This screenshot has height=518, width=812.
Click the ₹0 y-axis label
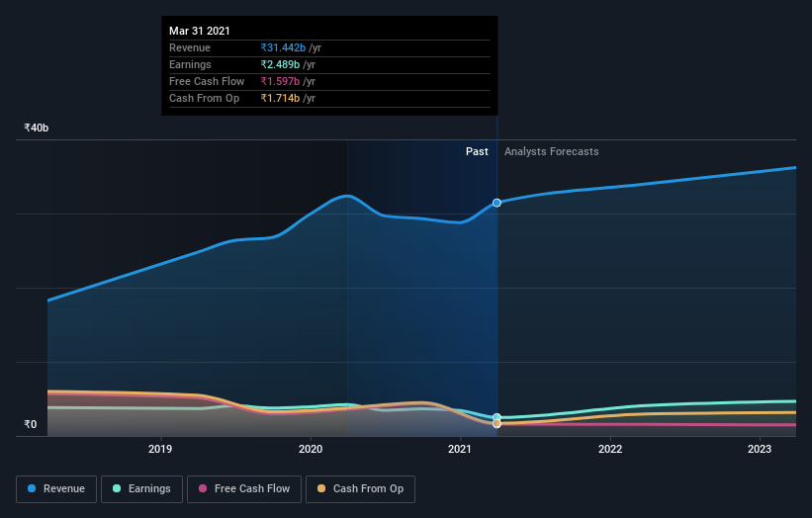pos(31,424)
